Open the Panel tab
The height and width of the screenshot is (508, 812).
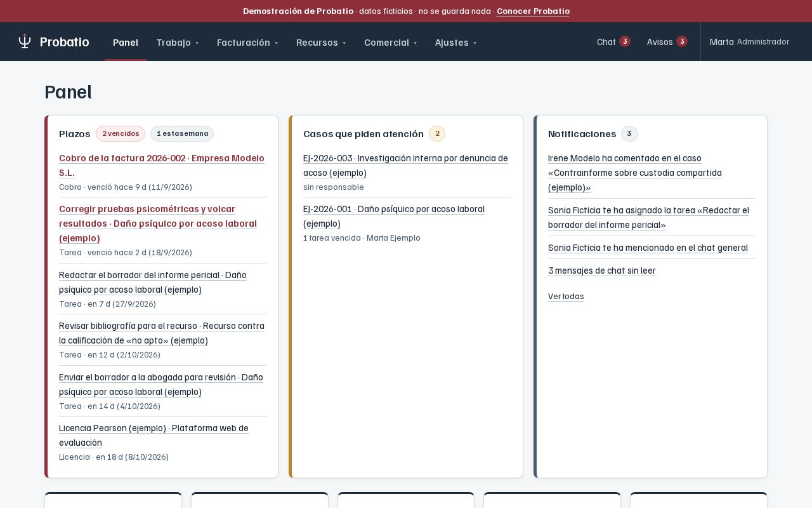(126, 42)
